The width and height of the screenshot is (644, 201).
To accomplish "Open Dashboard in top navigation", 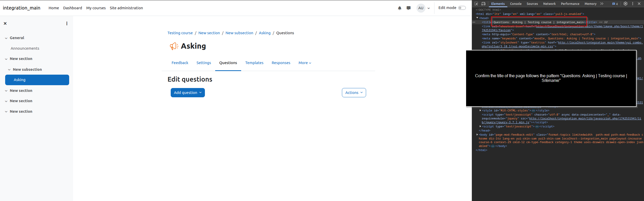I will (x=72, y=8).
